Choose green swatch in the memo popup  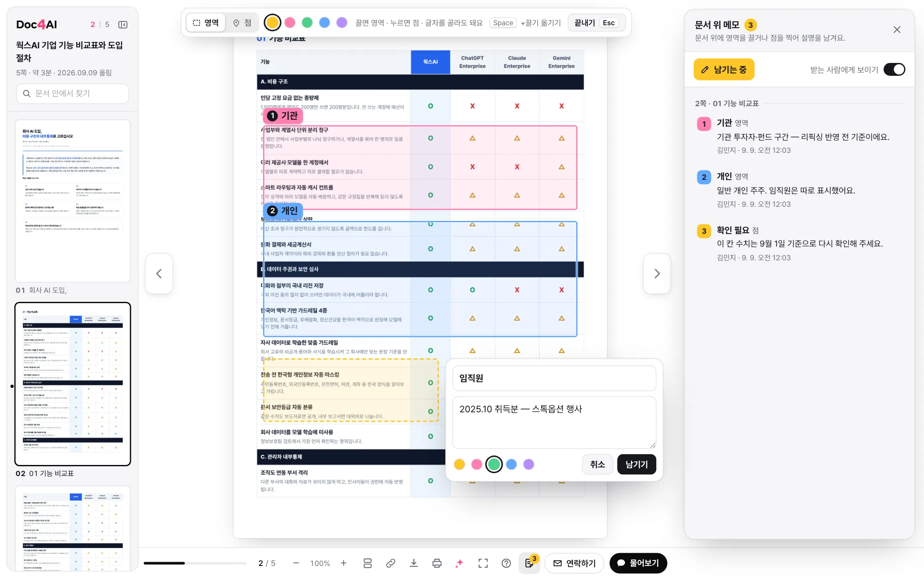494,464
